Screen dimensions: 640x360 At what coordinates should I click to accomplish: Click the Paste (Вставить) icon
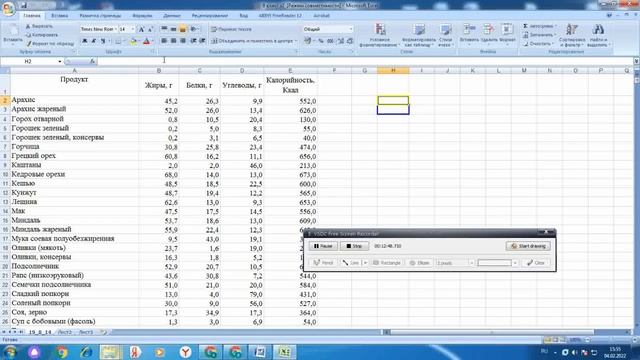point(12,30)
